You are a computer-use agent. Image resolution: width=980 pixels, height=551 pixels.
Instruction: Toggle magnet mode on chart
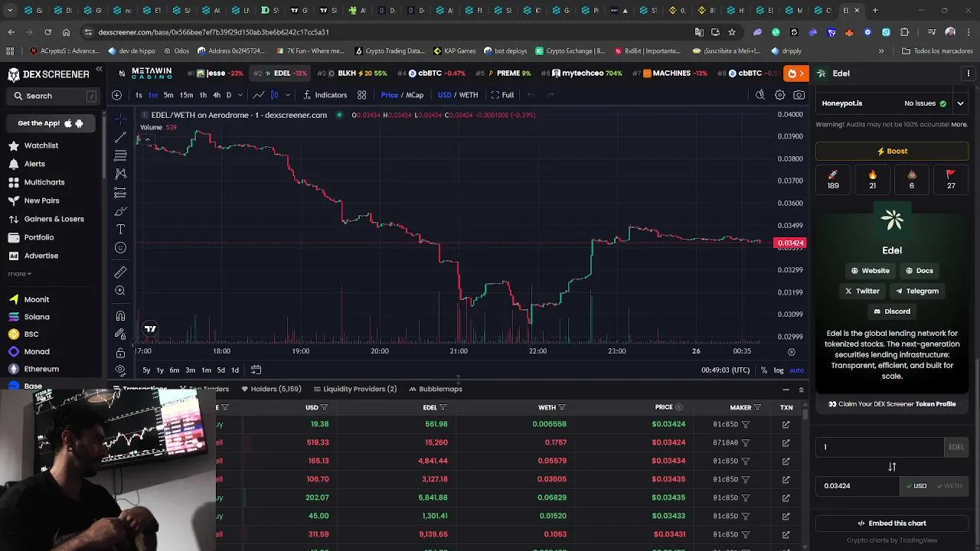click(x=120, y=315)
